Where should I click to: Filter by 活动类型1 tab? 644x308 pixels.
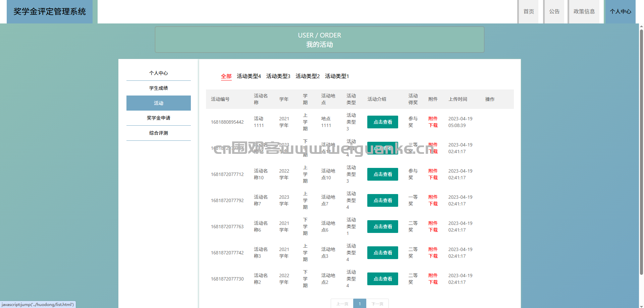click(337, 76)
